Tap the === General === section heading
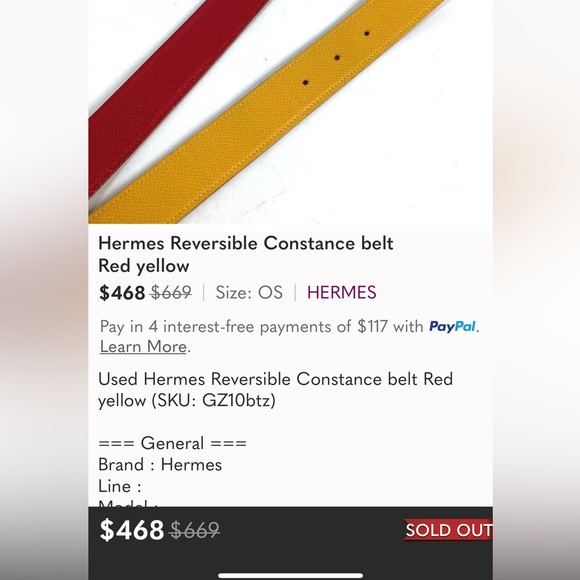The width and height of the screenshot is (580, 580). (x=172, y=443)
